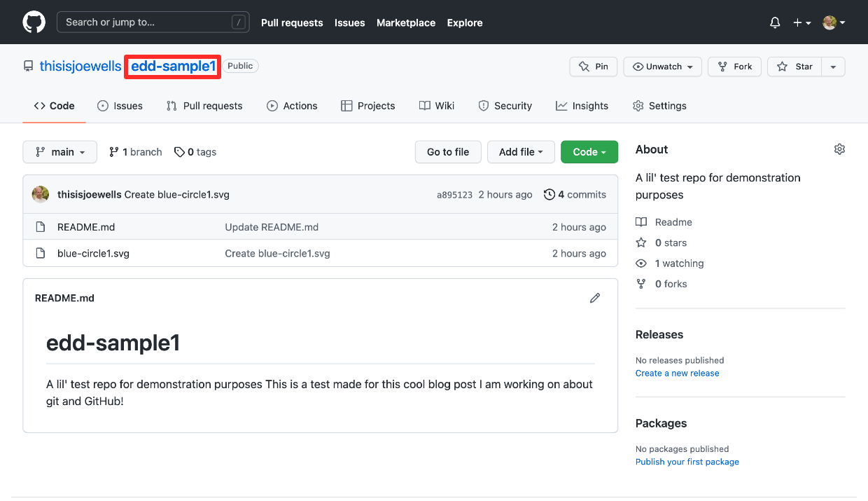Click the README.md file icon in list
Image resolution: width=868 pixels, height=501 pixels.
click(41, 227)
